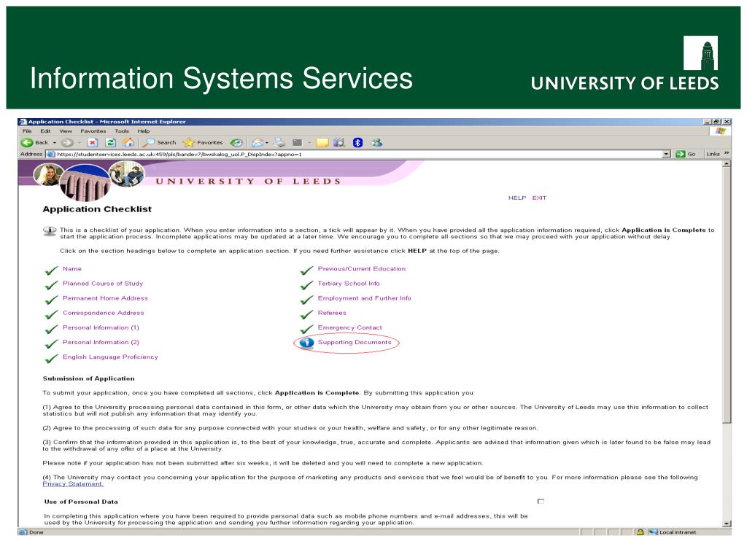Screen dimensions: 747x560
Task: Click the EXIT link at top of page
Action: click(x=539, y=198)
